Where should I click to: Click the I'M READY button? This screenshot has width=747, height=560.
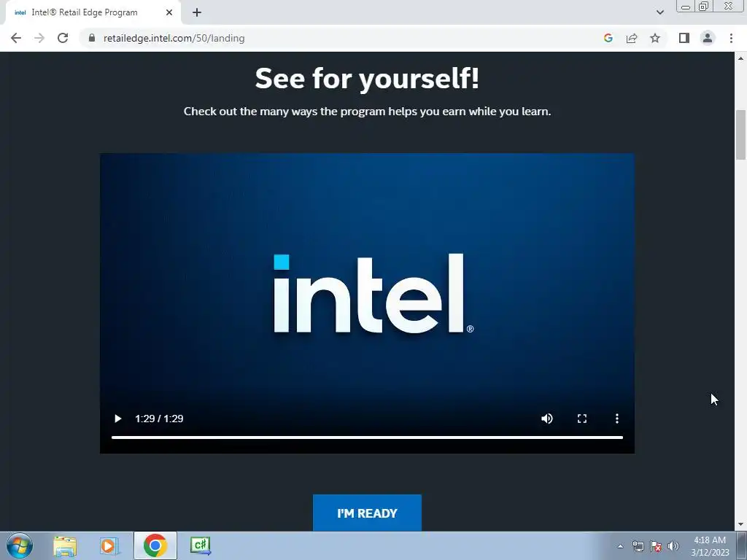click(x=367, y=513)
